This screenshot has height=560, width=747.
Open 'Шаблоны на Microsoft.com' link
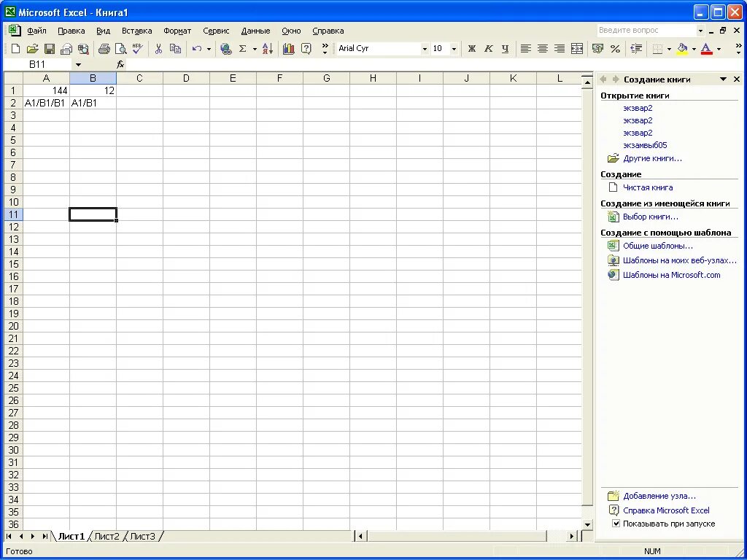[x=672, y=275]
